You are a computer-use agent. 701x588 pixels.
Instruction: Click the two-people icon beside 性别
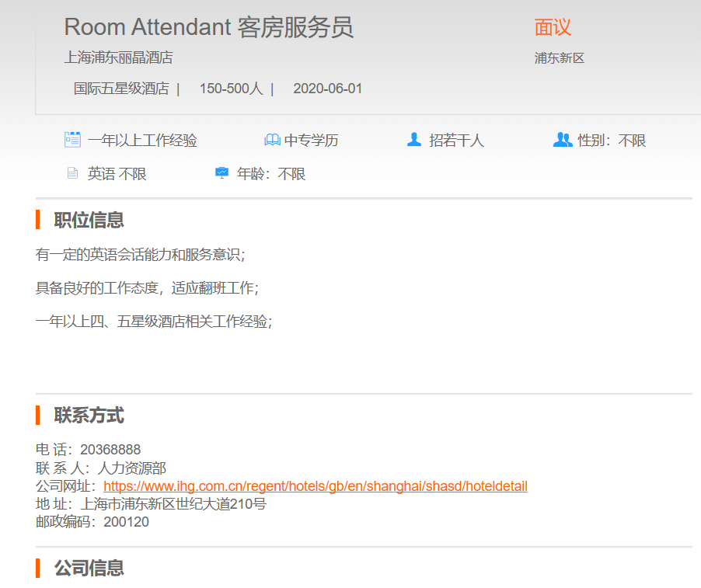point(562,140)
